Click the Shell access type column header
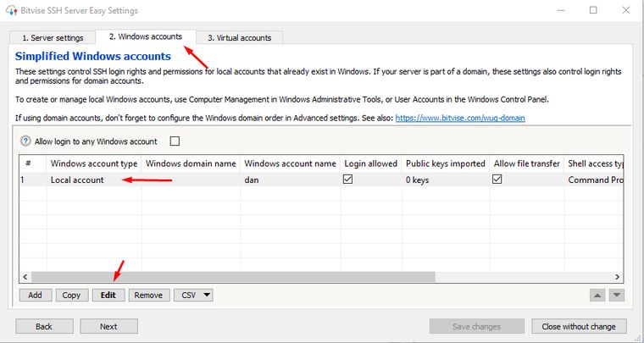Image resolution: width=644 pixels, height=343 pixels. point(594,163)
